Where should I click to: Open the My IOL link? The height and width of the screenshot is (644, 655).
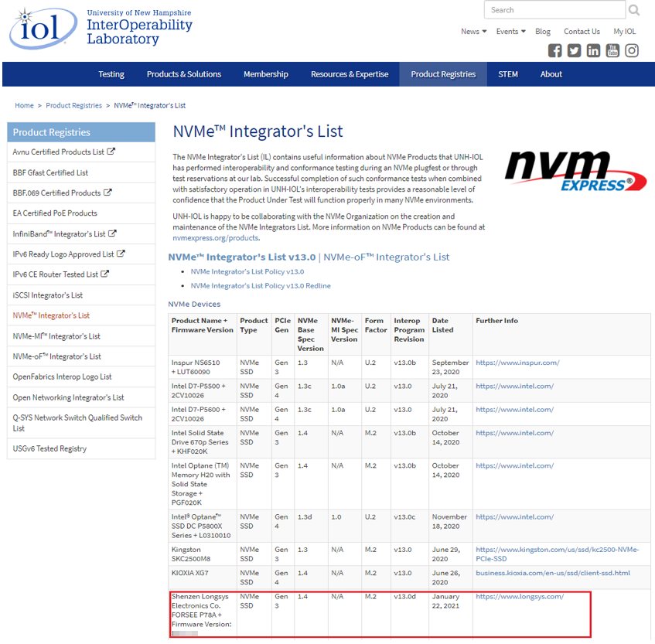coord(625,32)
